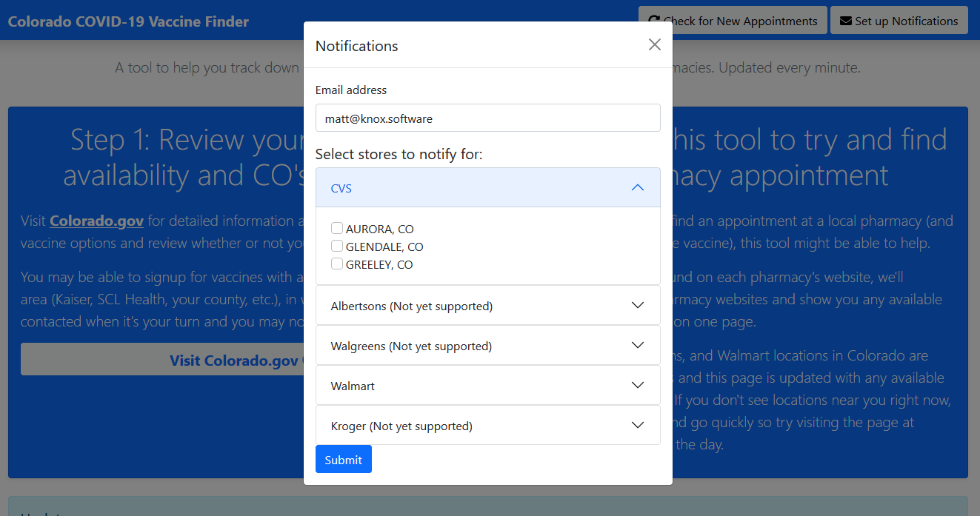
Task: Open the Colorado.gov link in text
Action: click(x=96, y=221)
